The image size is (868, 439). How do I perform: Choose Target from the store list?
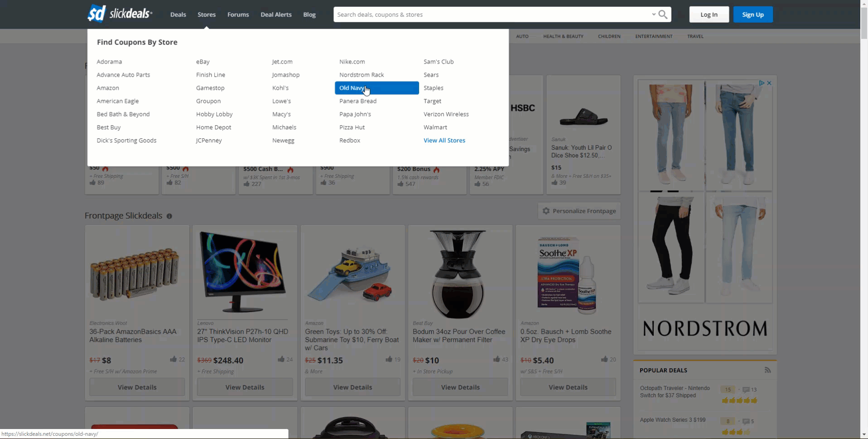click(x=432, y=101)
